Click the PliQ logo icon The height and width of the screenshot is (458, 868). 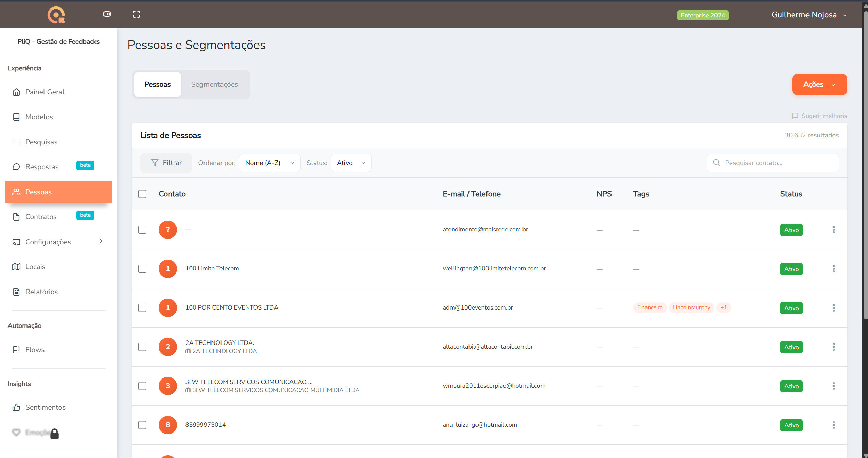click(56, 15)
